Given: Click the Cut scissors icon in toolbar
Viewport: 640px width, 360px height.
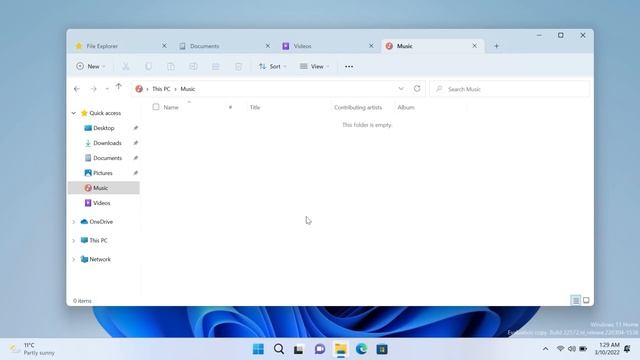Looking at the screenshot, I should point(126,67).
